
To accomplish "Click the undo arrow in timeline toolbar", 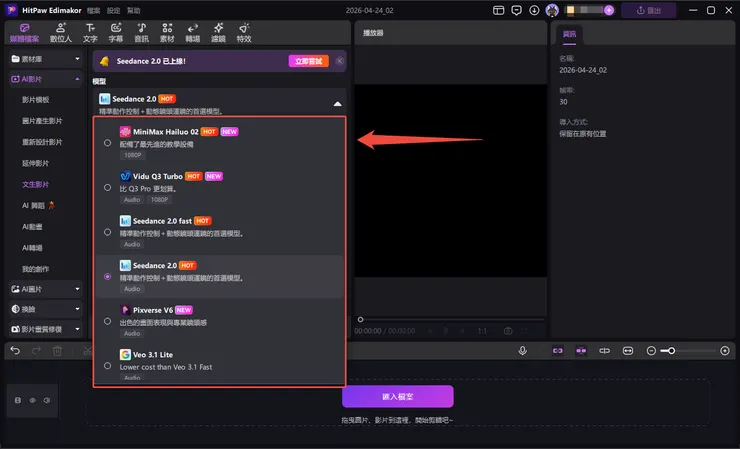I will click(x=15, y=351).
